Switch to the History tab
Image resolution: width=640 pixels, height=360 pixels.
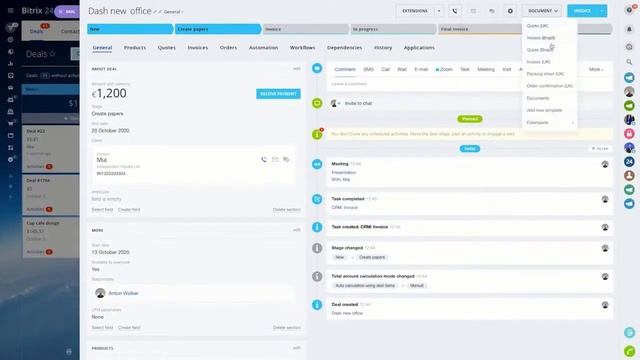click(x=383, y=48)
